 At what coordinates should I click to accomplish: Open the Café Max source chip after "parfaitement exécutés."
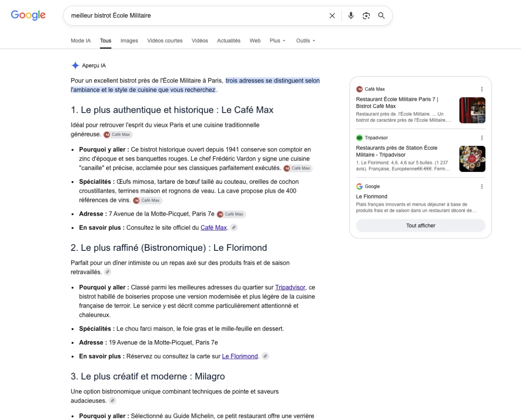click(298, 168)
